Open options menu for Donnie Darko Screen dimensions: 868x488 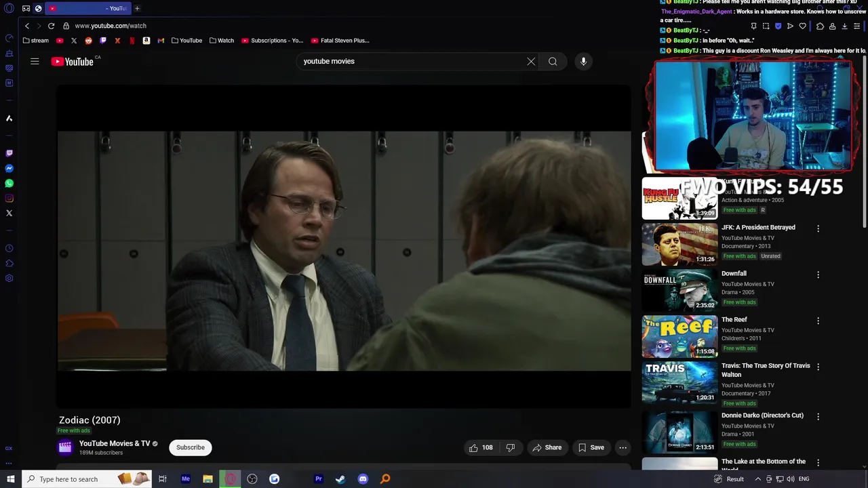(818, 416)
